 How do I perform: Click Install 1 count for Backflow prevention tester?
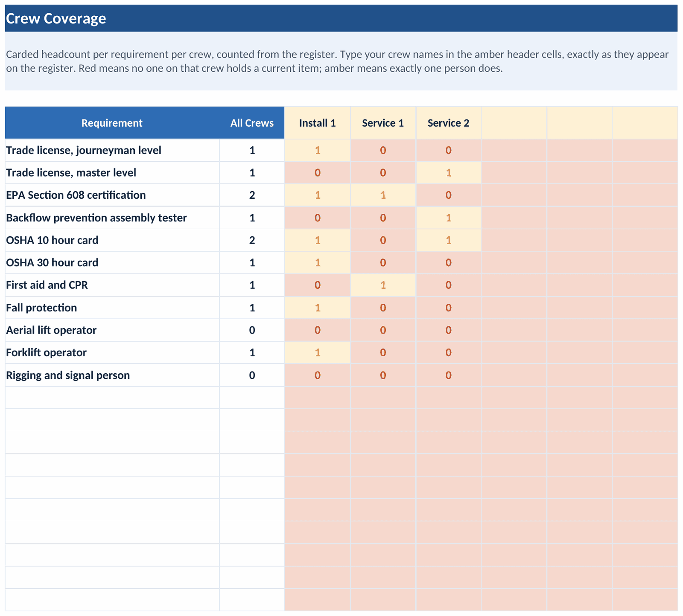[318, 218]
